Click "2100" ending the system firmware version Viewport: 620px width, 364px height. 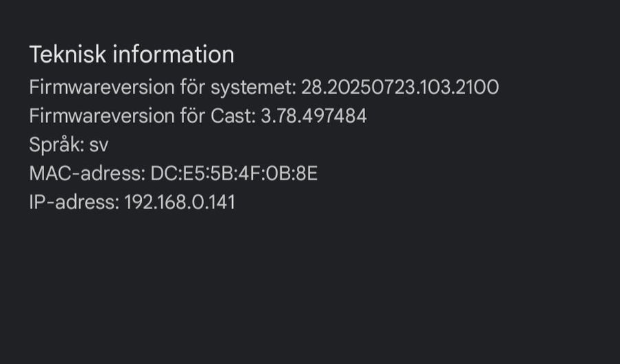(480, 87)
